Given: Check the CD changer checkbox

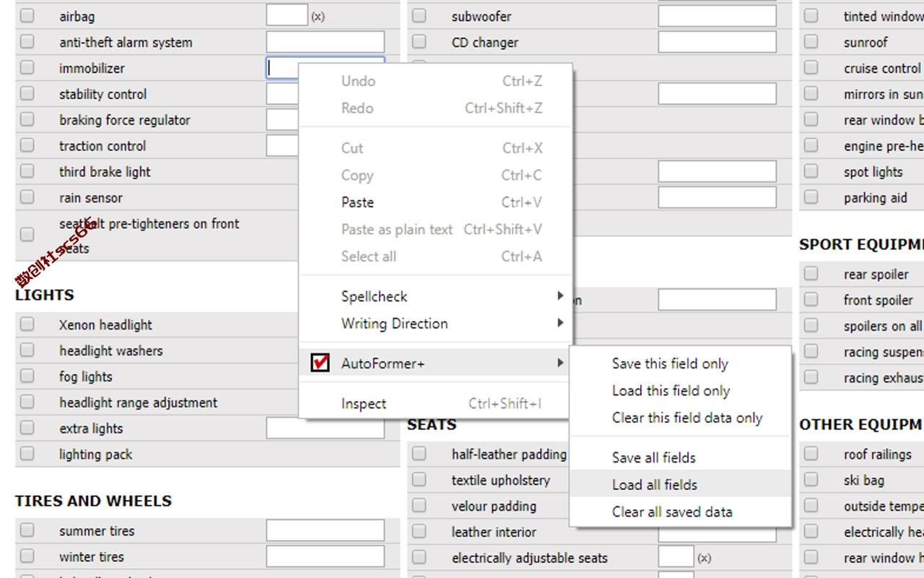Looking at the screenshot, I should point(419,41).
